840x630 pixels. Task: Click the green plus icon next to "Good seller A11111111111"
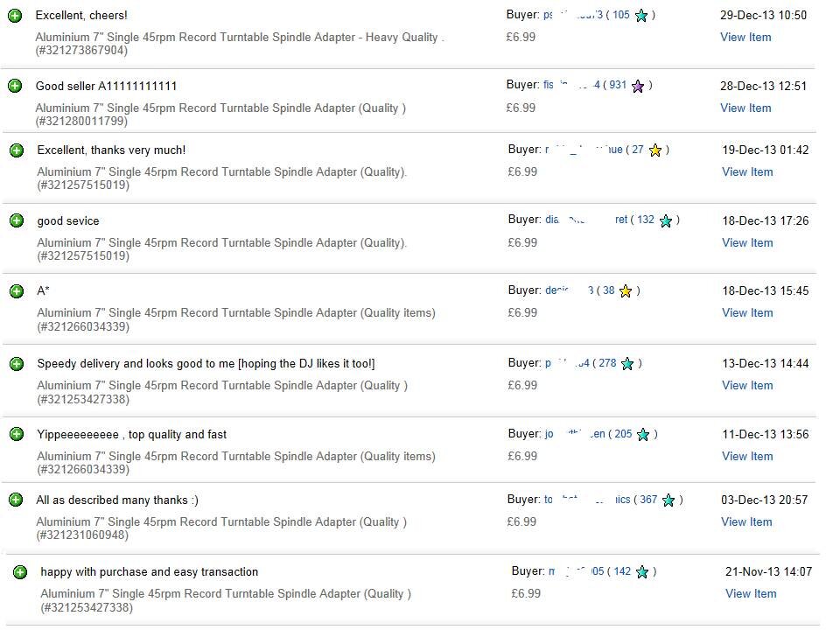click(15, 86)
